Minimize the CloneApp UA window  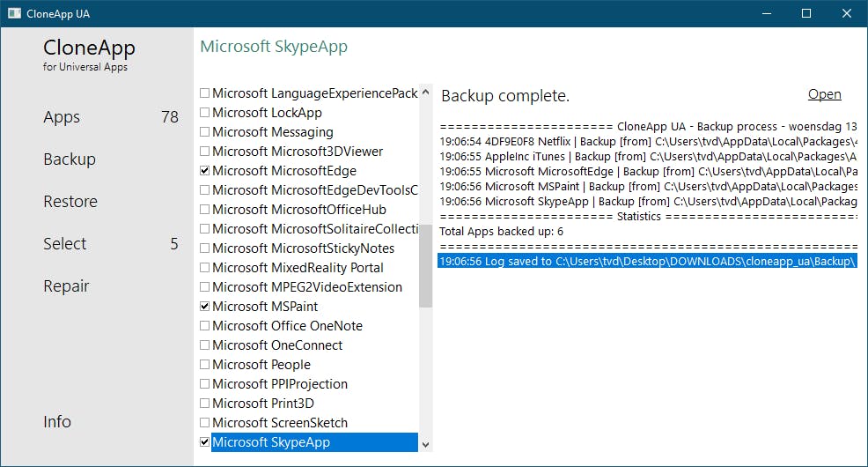click(x=766, y=13)
